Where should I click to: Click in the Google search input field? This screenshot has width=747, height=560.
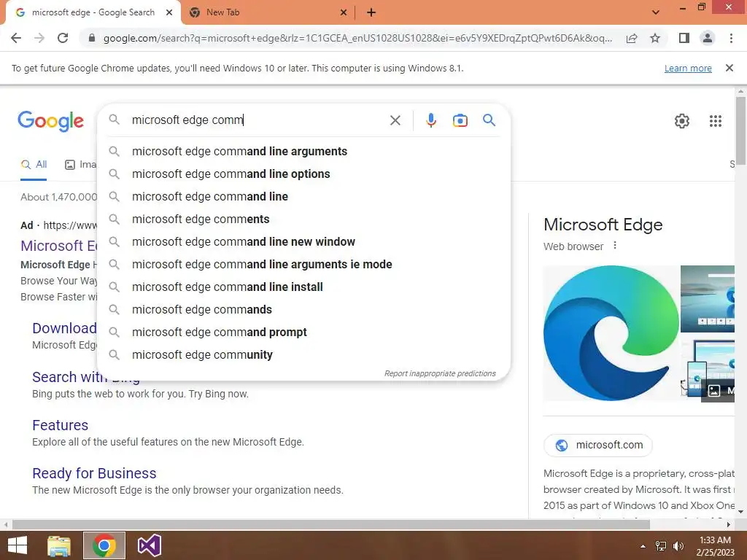pyautogui.click(x=258, y=120)
